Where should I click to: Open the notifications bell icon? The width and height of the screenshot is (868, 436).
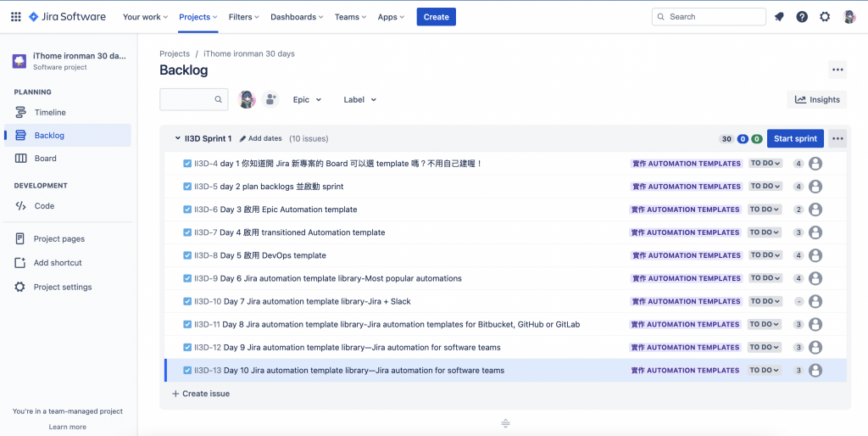(779, 17)
